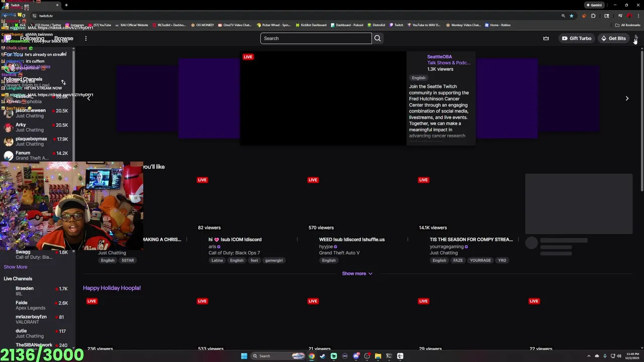Open Chrome's three-dot menu
644x362 pixels.
(638, 16)
